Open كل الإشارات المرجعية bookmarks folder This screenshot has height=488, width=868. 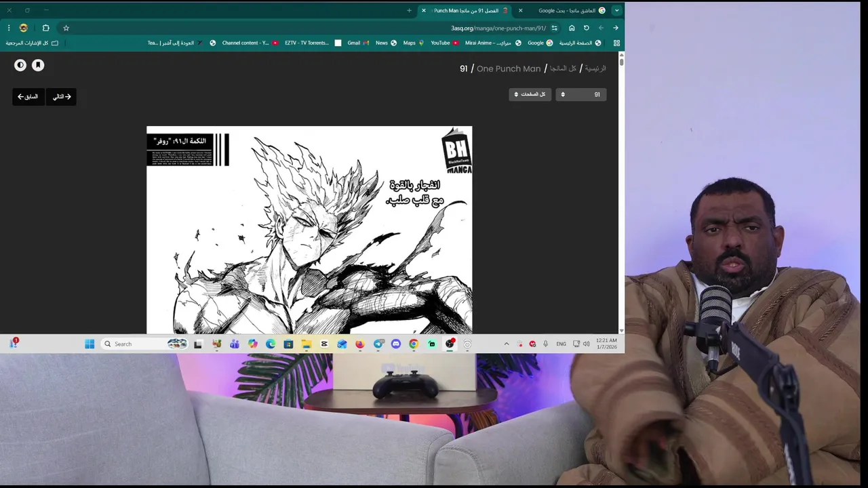(32, 43)
